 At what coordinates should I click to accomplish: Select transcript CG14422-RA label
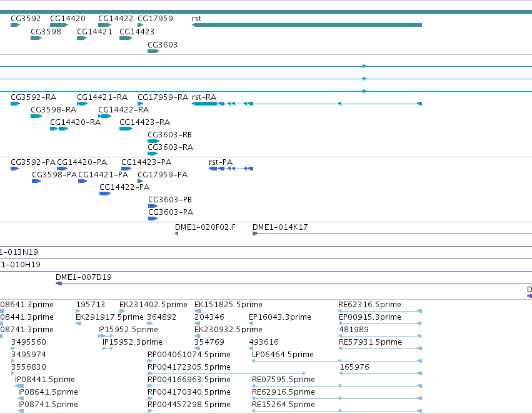click(124, 110)
